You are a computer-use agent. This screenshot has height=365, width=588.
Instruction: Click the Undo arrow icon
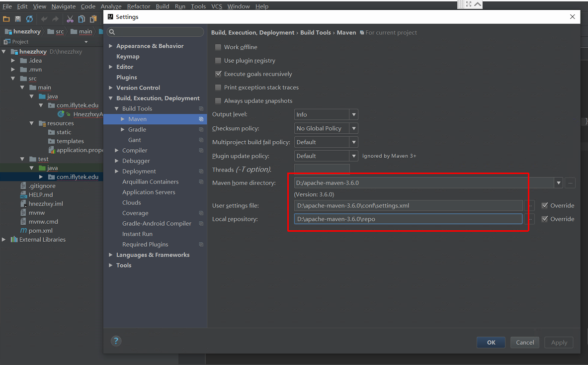pyautogui.click(x=44, y=19)
